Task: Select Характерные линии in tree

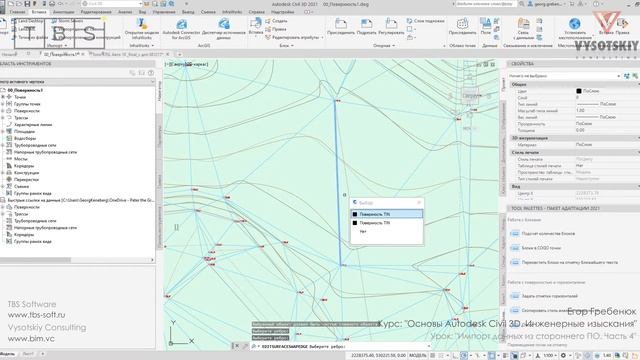Action: click(33, 125)
